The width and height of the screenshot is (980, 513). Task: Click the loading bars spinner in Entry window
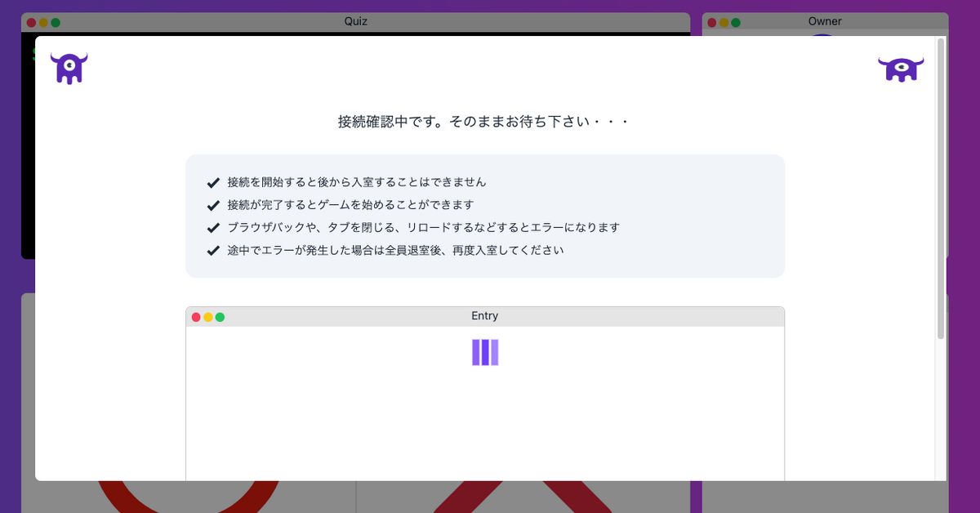tap(485, 352)
